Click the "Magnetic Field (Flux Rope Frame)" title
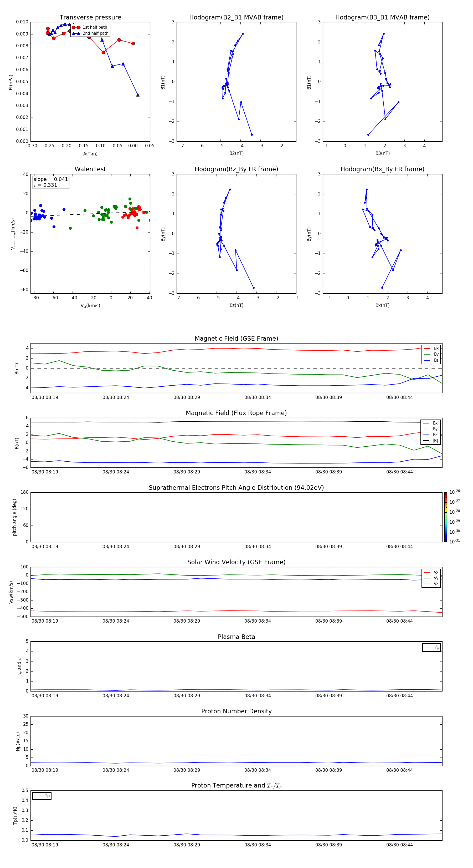Image resolution: width=473 pixels, height=868 pixels. (236, 413)
